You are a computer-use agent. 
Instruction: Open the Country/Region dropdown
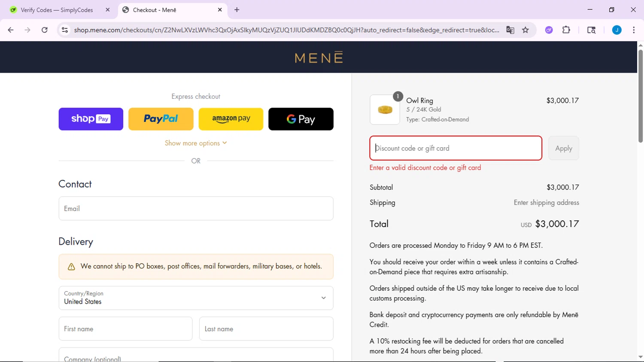tap(196, 298)
